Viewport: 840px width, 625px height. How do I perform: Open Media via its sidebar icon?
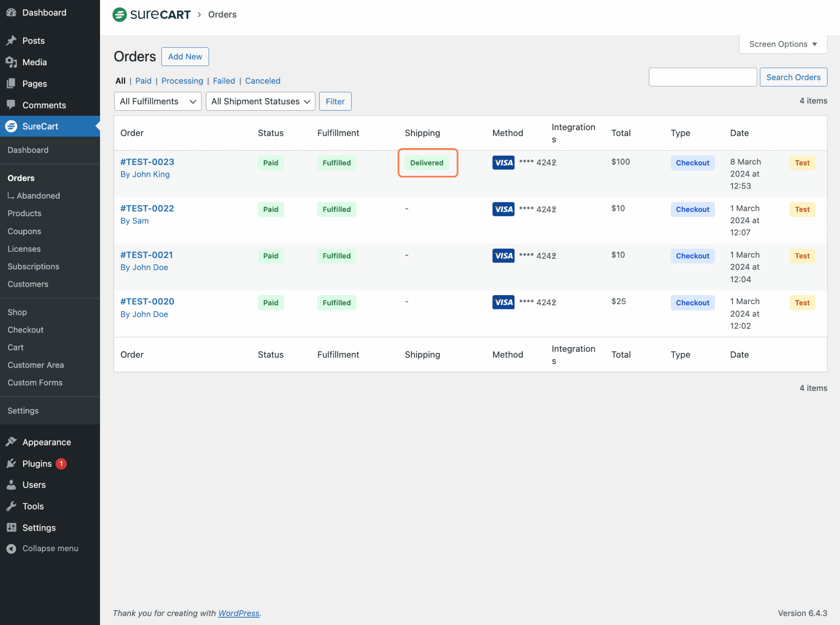pos(11,62)
